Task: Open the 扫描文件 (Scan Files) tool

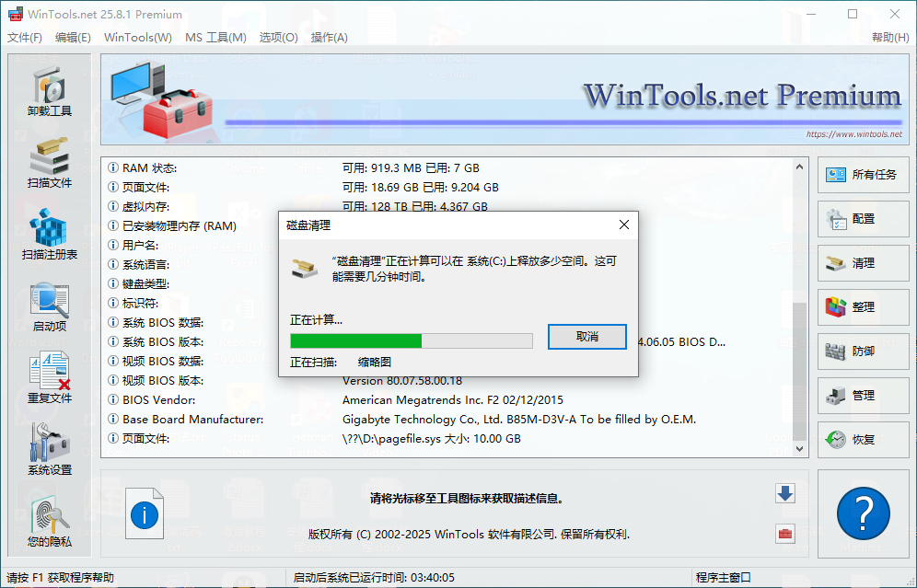Action: [49, 156]
